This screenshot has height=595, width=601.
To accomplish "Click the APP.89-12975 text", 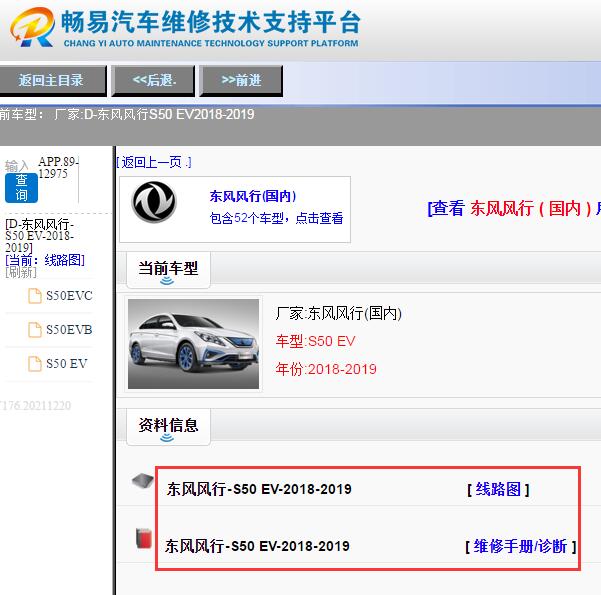I will pos(58,168).
